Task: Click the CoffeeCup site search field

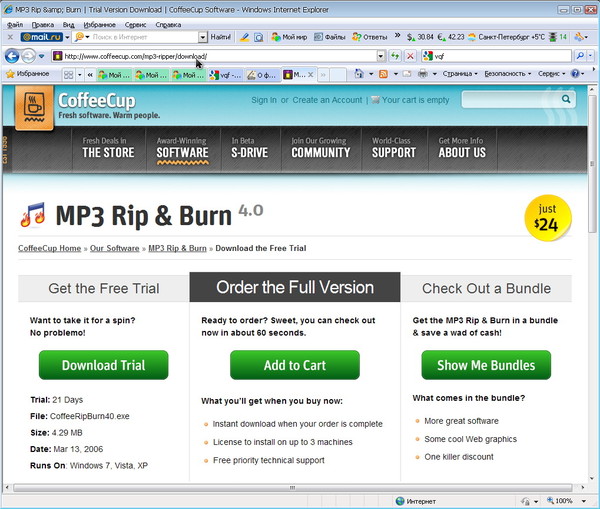Action: [512, 100]
